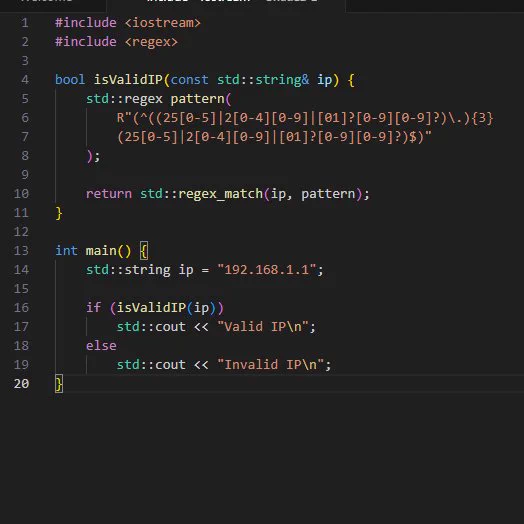Image resolution: width=524 pixels, height=524 pixels.
Task: Click isValidIP call on line 16
Action: coord(151,307)
